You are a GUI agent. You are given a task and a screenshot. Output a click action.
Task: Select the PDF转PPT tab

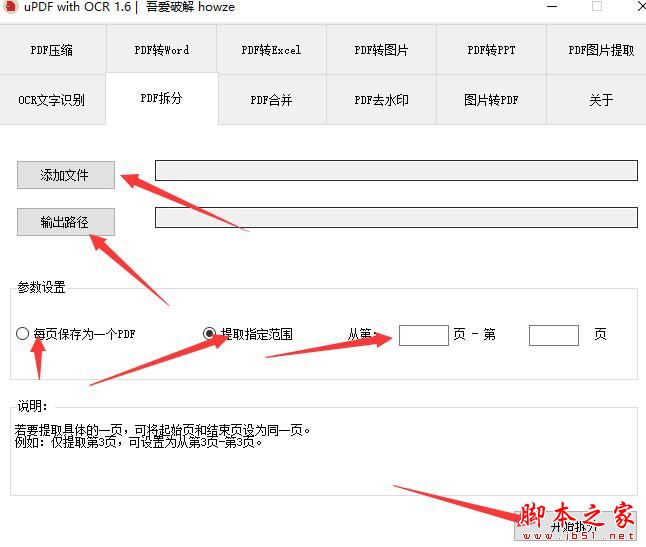coord(491,49)
